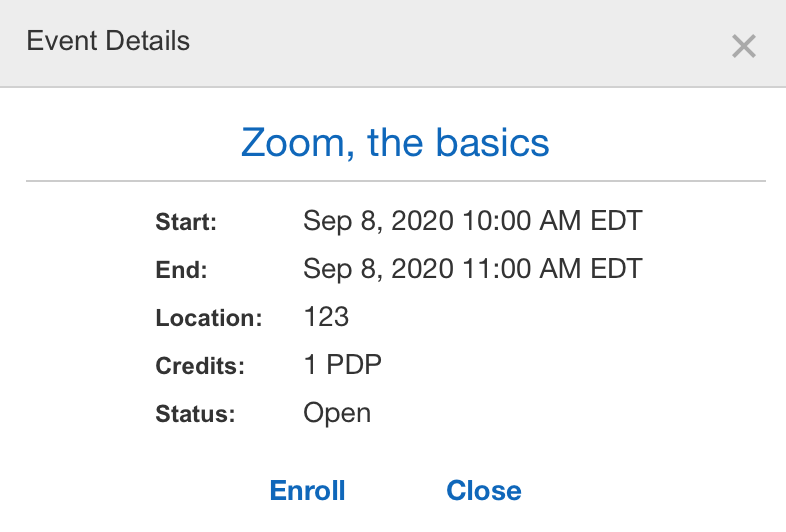Select the "Credits:" field label

click(200, 366)
